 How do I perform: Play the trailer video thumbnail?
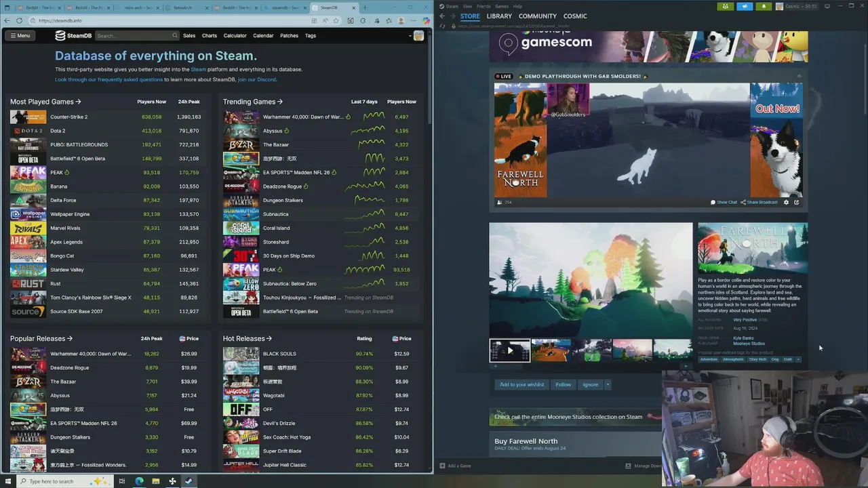pos(510,350)
